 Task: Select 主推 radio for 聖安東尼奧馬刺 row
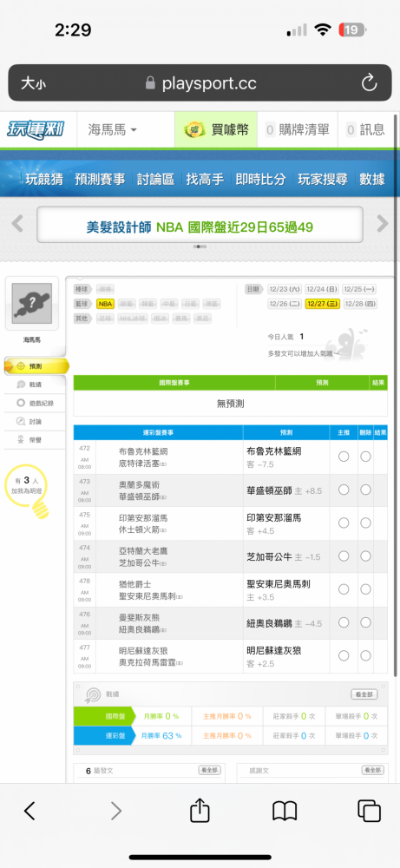[x=344, y=589]
